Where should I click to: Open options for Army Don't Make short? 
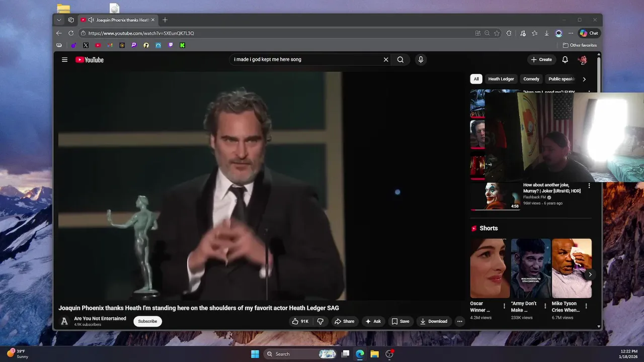545,306
